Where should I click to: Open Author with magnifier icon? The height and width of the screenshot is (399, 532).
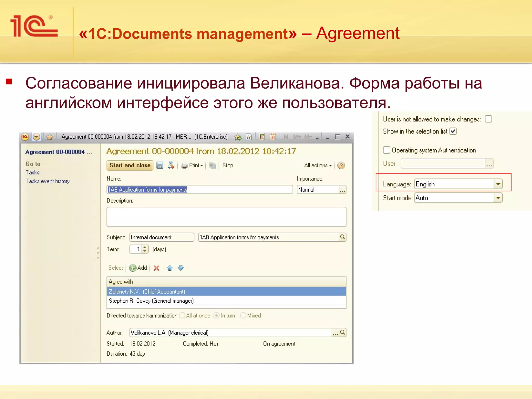(343, 332)
